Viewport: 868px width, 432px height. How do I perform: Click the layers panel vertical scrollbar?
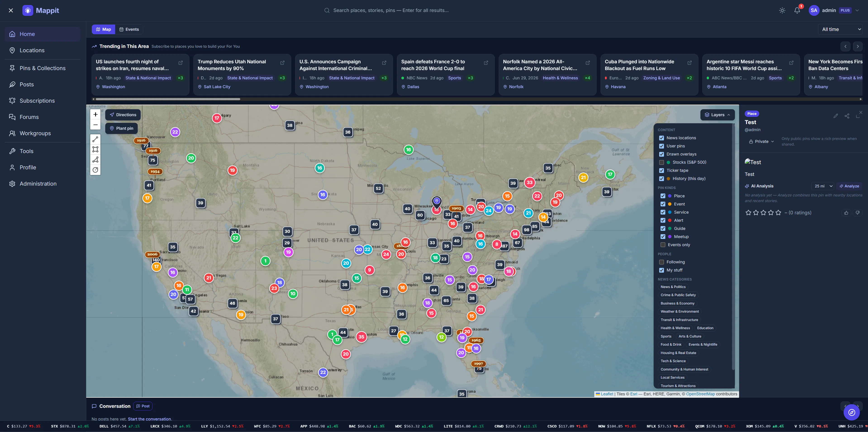[x=733, y=246]
